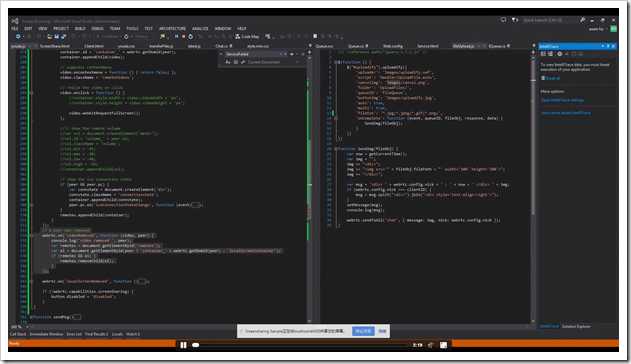Click the red Stop Debugging icon
Screen dimensions: 631x364
(184, 37)
